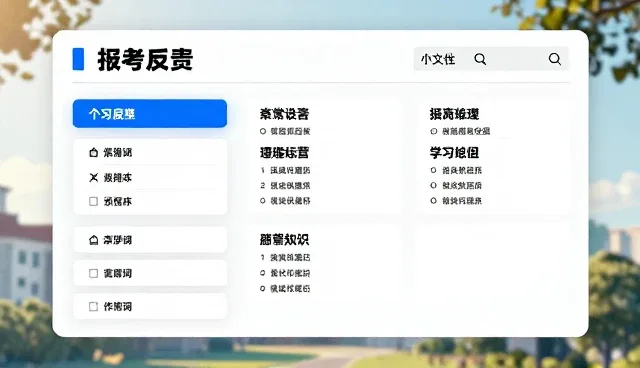Click the item numbered 1 under the second center heading
Viewport: 640px width, 368px height.
285,170
